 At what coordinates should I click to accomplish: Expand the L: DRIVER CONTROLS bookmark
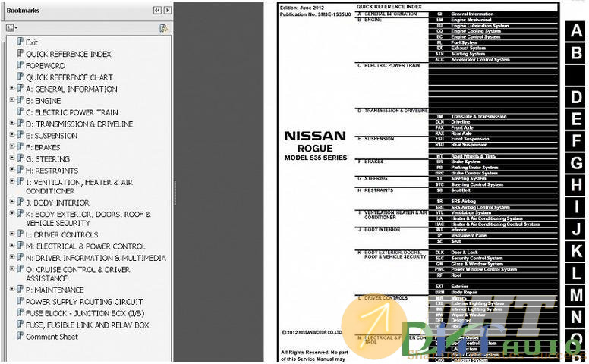(12, 234)
